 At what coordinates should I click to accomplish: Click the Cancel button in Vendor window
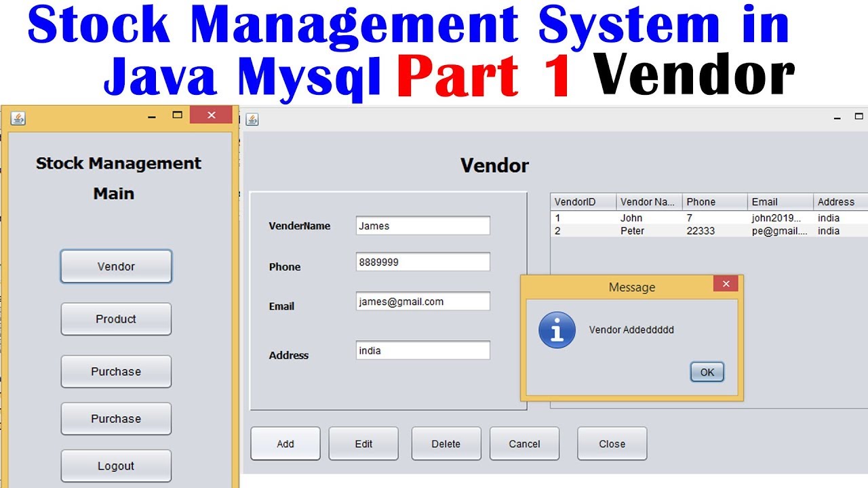click(x=525, y=444)
